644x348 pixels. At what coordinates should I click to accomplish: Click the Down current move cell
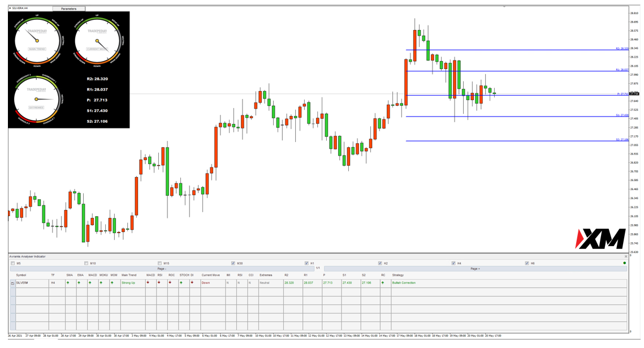(x=213, y=283)
